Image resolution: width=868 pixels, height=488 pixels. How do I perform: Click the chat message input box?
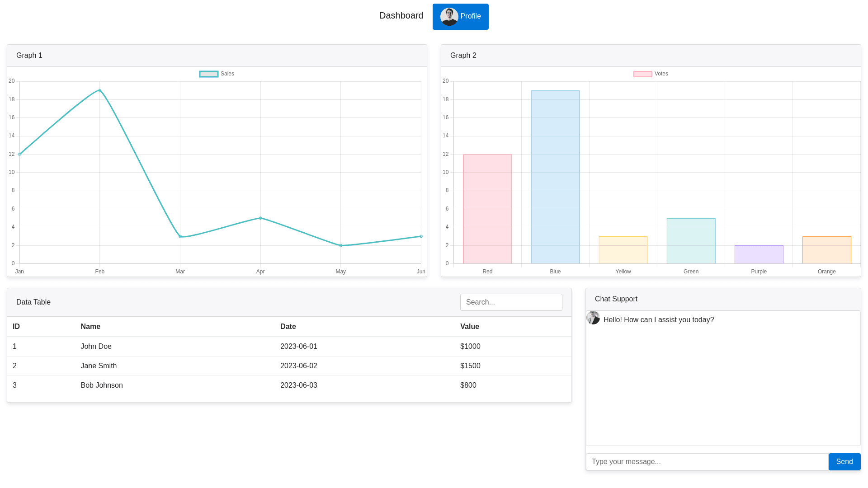coord(707,462)
